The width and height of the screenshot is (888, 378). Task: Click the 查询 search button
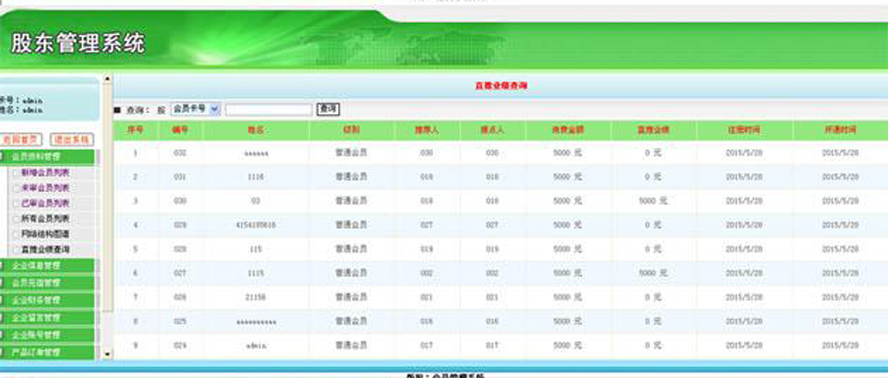(x=328, y=109)
